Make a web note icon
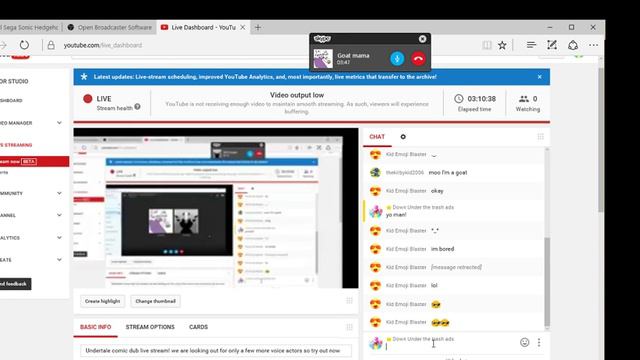This screenshot has height=360, width=640. pos(552,45)
